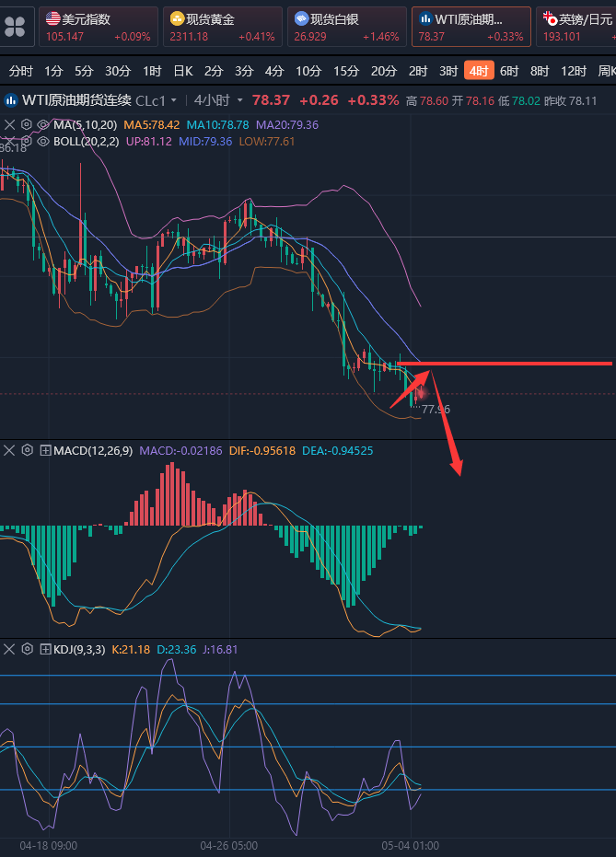
Task: Click the 05-04 01:00 time axis label
Action: pos(411,846)
